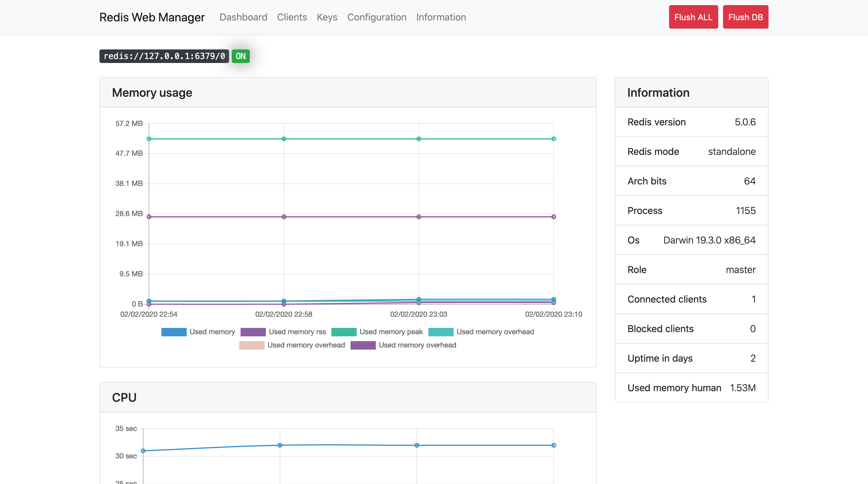Click the Redis Web Manager brand title
The height and width of the screenshot is (484, 868).
pyautogui.click(x=152, y=17)
